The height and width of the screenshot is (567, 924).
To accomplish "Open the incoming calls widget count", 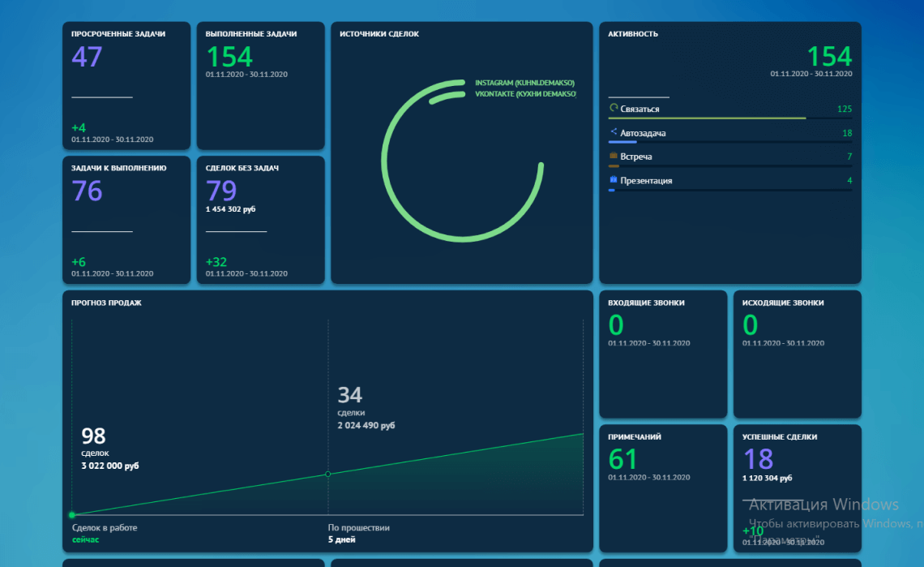I will (x=616, y=325).
